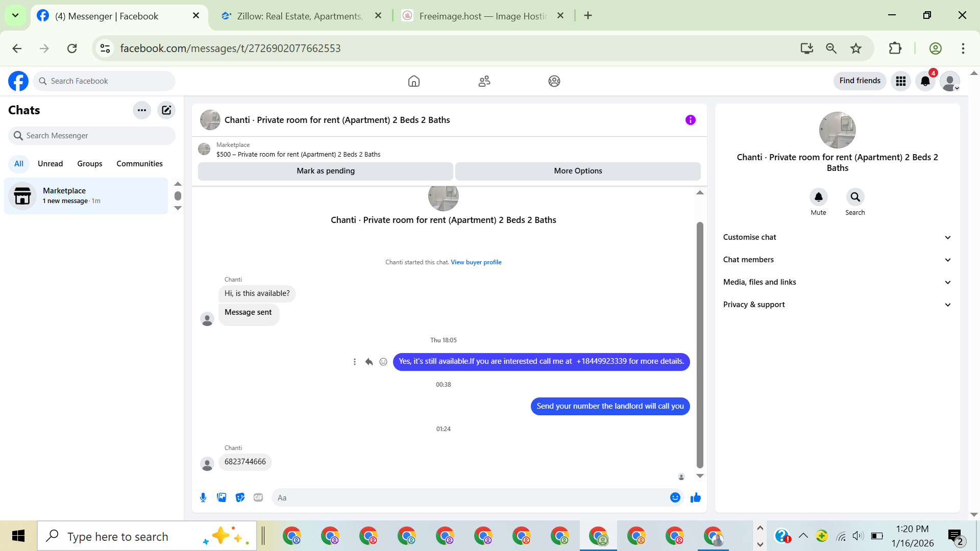Open the GIF picker icon
The width and height of the screenshot is (980, 551).
point(258,497)
